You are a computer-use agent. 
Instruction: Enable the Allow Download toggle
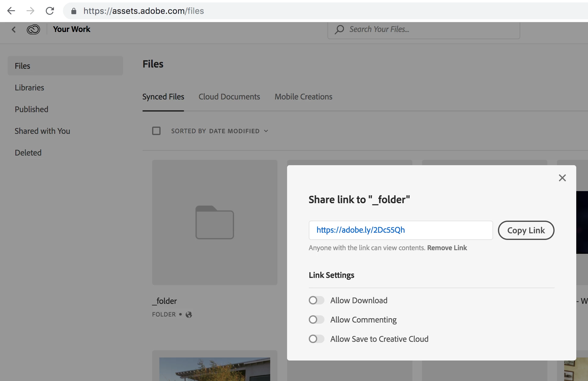(x=316, y=300)
